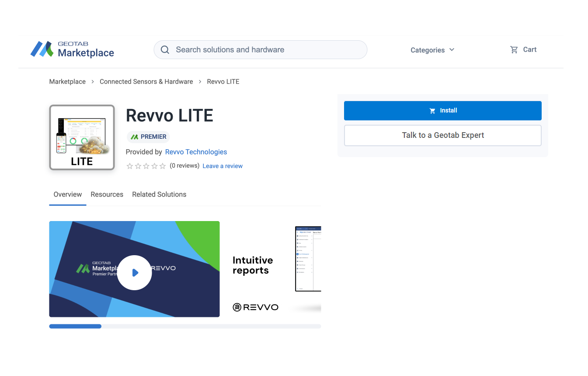Click Talk to a Geotab Expert

point(442,135)
